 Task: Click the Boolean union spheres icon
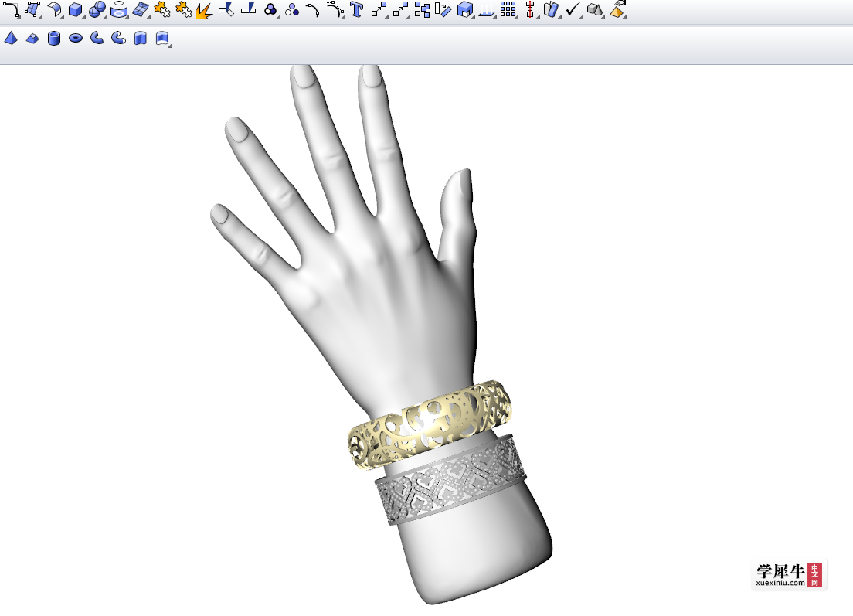point(97,9)
